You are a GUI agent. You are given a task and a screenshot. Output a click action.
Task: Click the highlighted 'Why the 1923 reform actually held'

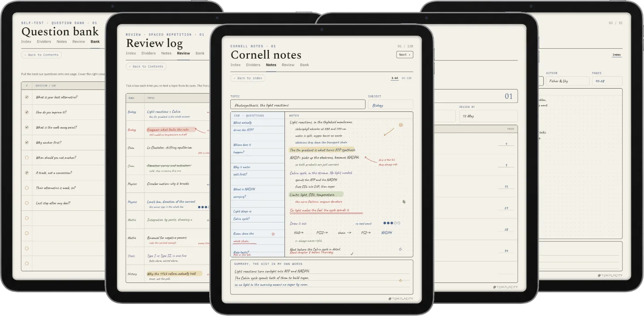pos(174,273)
